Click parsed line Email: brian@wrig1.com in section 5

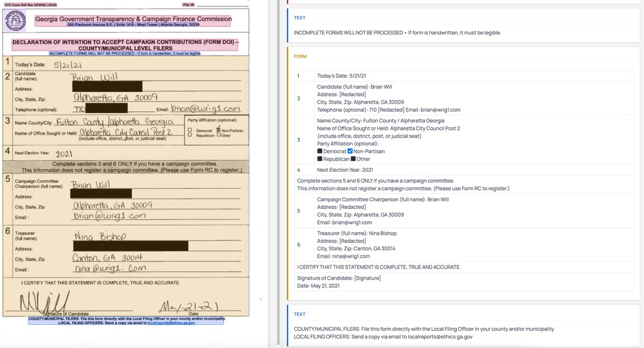pos(345,222)
